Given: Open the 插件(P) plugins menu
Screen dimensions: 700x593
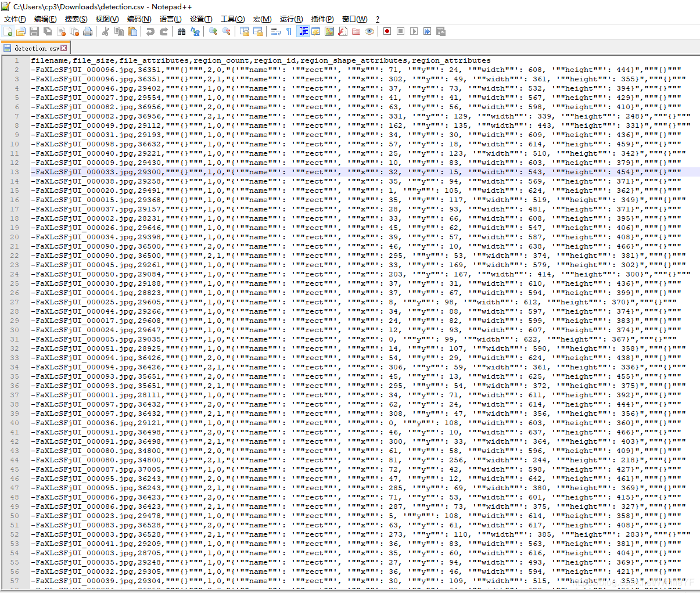Looking at the screenshot, I should (322, 19).
